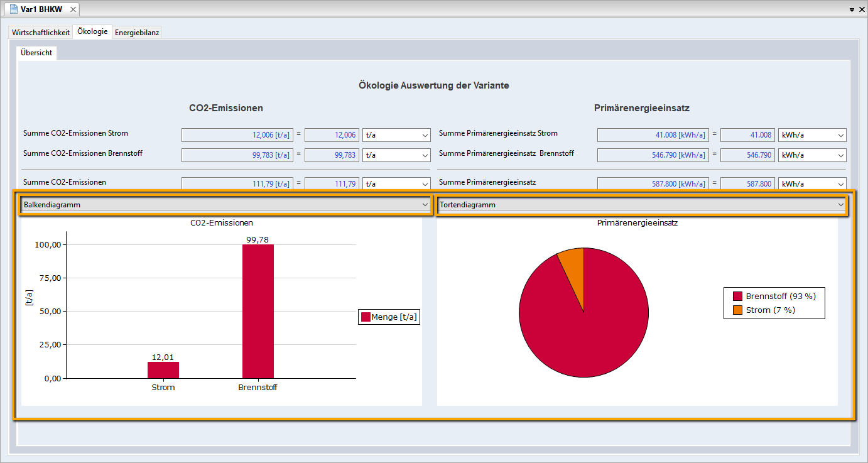Click the Brennstoff bar in the bar chart
868x463 pixels.
(258, 311)
